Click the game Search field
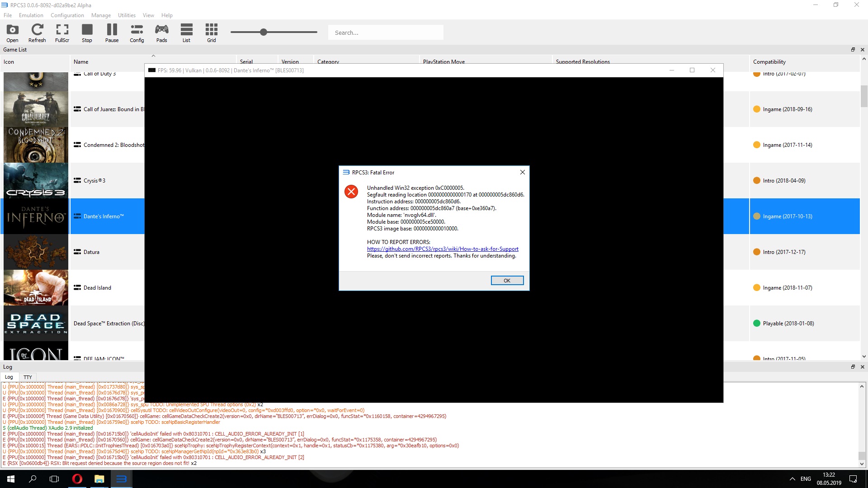Image resolution: width=868 pixels, height=488 pixels. click(x=386, y=33)
